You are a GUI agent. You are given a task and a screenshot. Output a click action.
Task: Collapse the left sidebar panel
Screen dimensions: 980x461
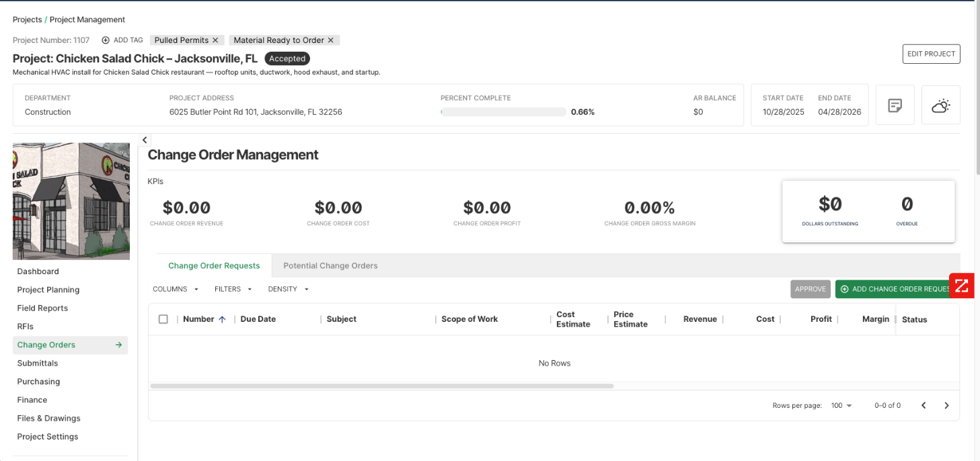pos(145,140)
